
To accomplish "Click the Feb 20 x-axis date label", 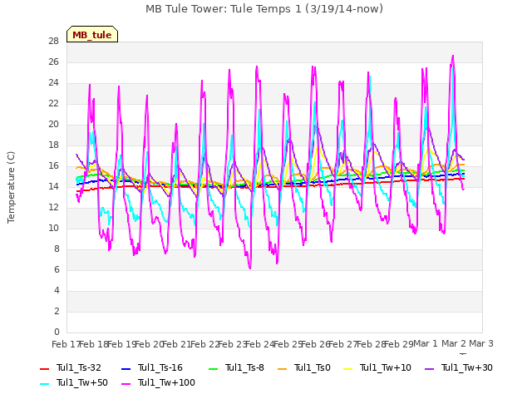I will coord(150,344).
